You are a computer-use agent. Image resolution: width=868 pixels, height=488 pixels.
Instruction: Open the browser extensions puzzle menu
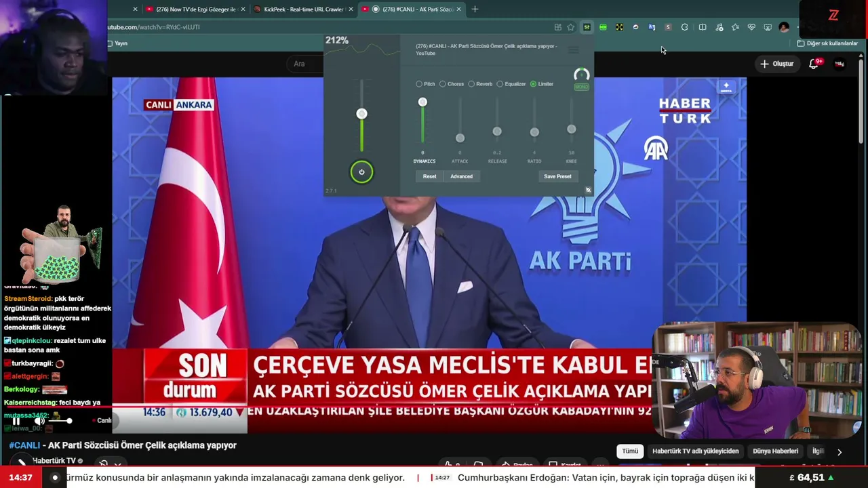pyautogui.click(x=684, y=27)
